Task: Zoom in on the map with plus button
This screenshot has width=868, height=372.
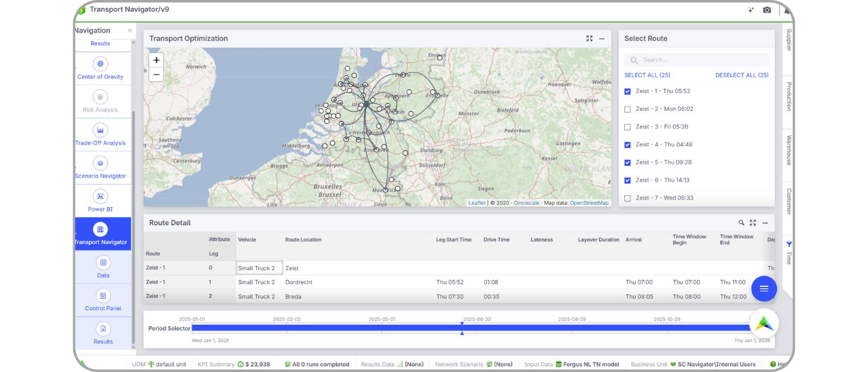Action: [x=156, y=60]
